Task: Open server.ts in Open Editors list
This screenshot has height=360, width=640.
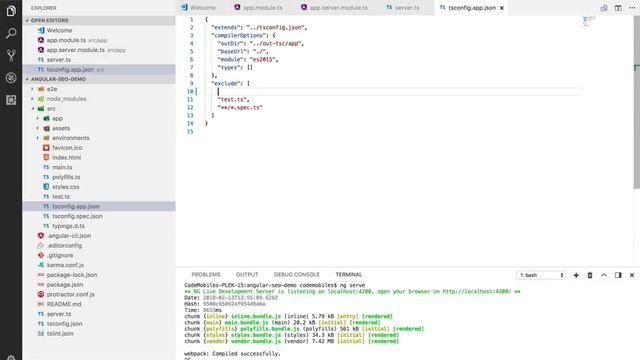Action: tap(99, 60)
